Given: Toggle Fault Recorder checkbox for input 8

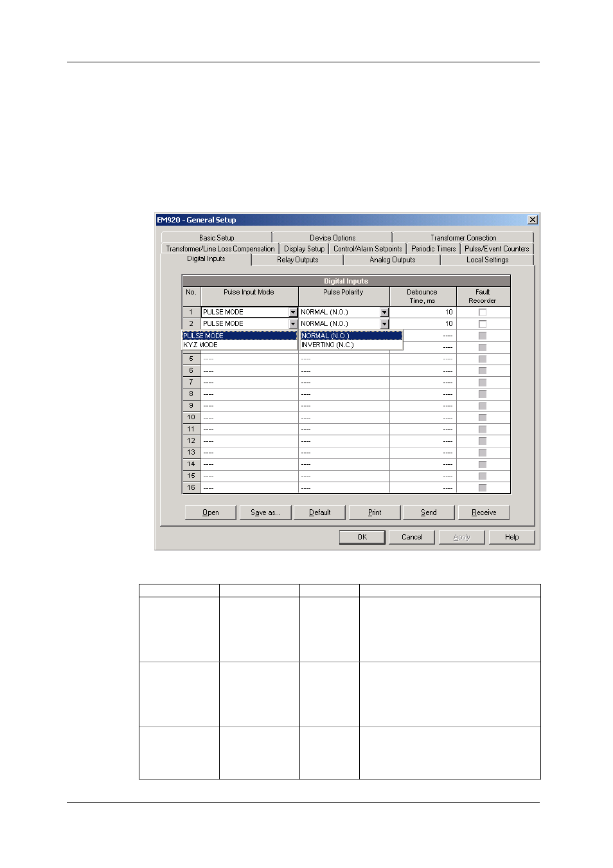Looking at the screenshot, I should [483, 394].
